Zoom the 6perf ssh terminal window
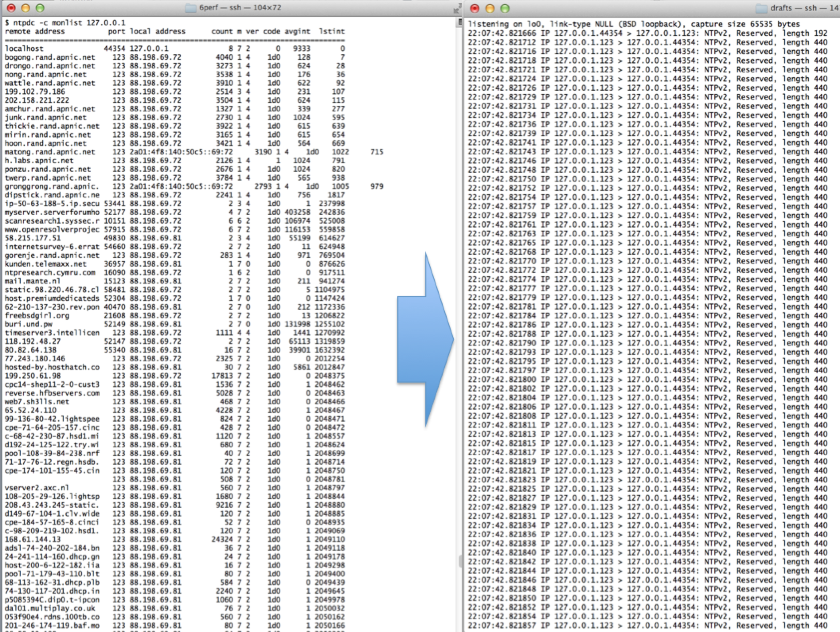The width and height of the screenshot is (840, 632). point(40,8)
